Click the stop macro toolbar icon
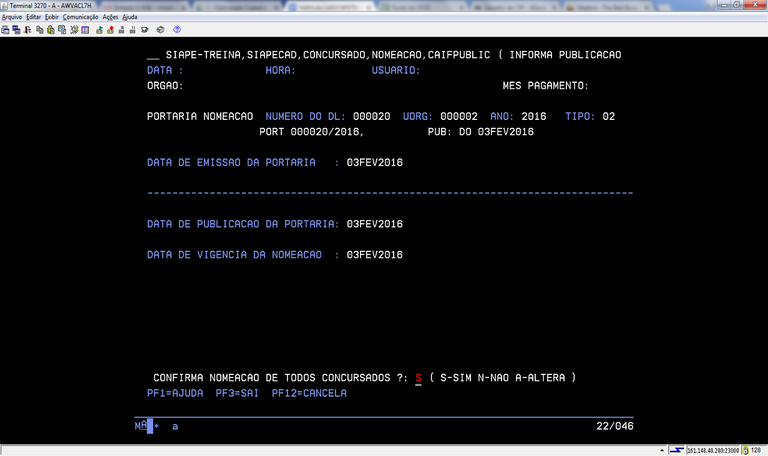The width and height of the screenshot is (768, 456). 121,30
